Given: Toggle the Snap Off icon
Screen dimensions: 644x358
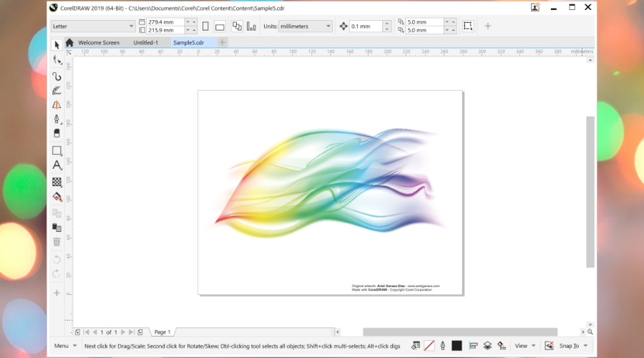Looking at the screenshot, I should (x=549, y=346).
